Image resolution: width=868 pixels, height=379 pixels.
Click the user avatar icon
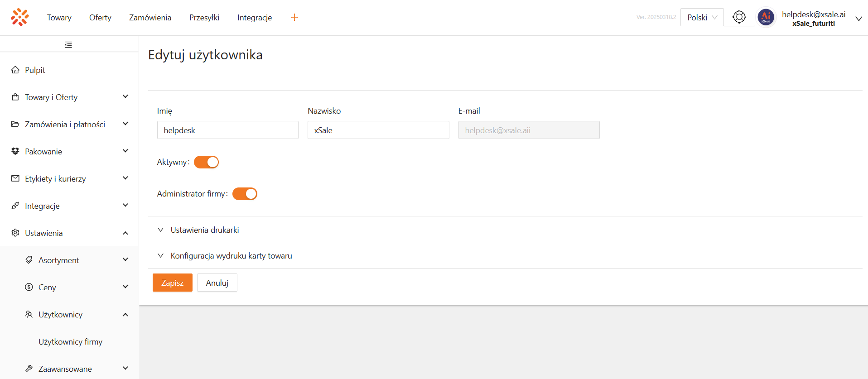tap(766, 18)
